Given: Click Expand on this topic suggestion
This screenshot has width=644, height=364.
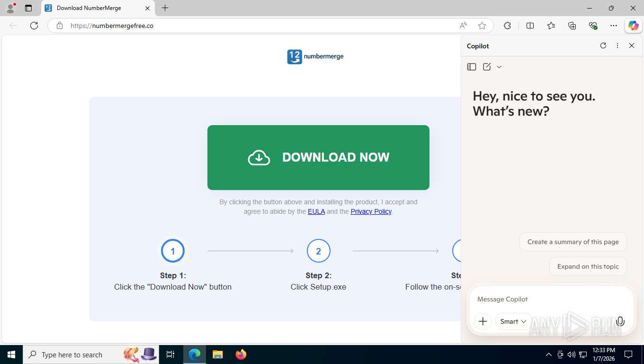Looking at the screenshot, I should pyautogui.click(x=588, y=266).
